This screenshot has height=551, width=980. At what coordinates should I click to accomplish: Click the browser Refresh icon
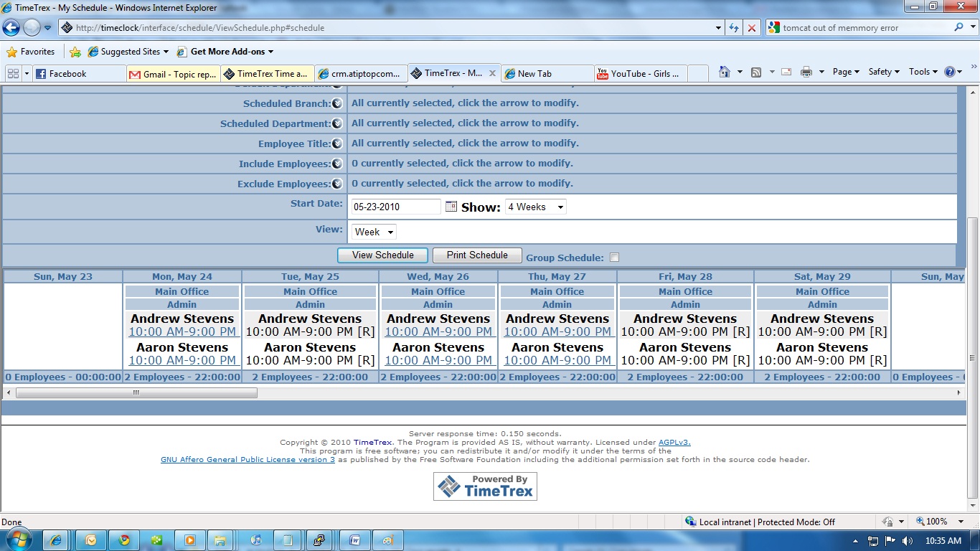coord(733,28)
